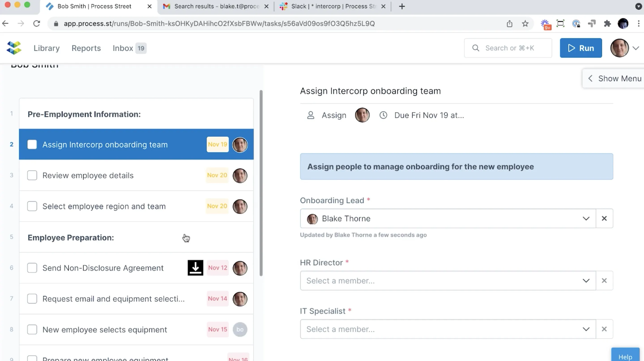Click avatar on Request email and equipment row
Image resolution: width=644 pixels, height=361 pixels.
pyautogui.click(x=240, y=299)
